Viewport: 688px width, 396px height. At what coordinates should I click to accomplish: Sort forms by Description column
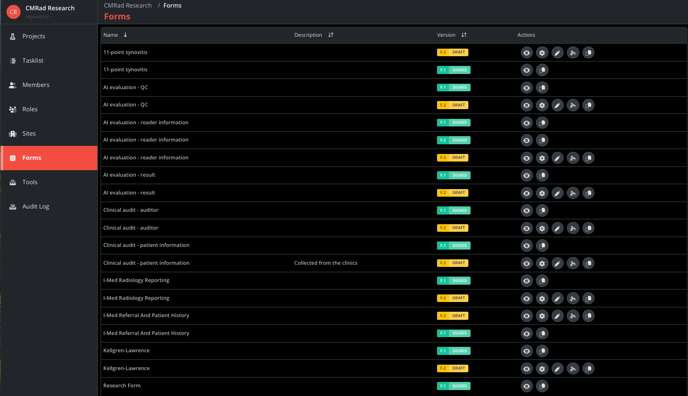click(314, 35)
